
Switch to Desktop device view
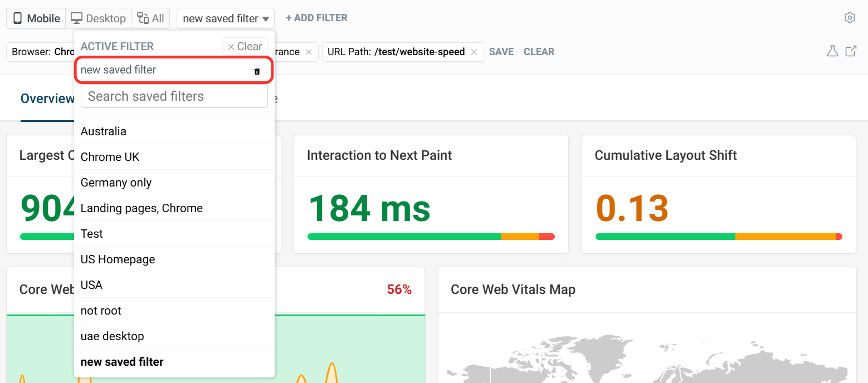click(x=99, y=18)
